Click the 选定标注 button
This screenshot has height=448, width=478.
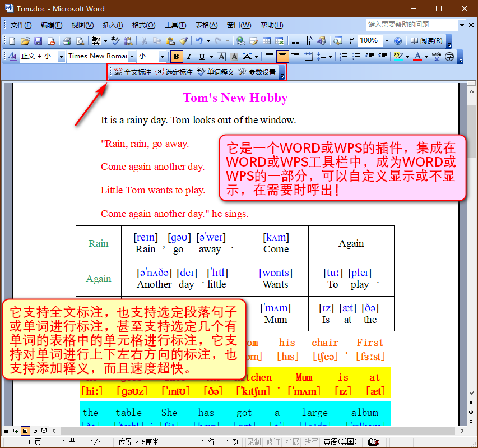(174, 72)
